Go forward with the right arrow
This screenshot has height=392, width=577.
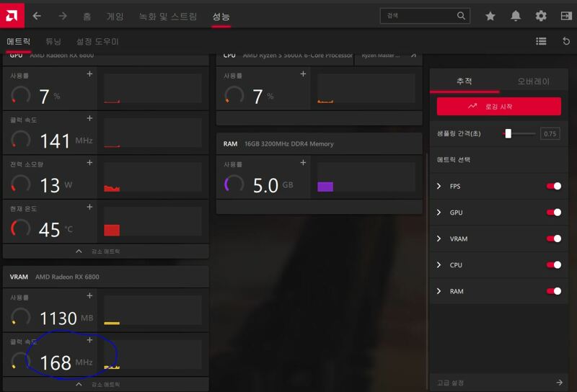[x=63, y=16]
